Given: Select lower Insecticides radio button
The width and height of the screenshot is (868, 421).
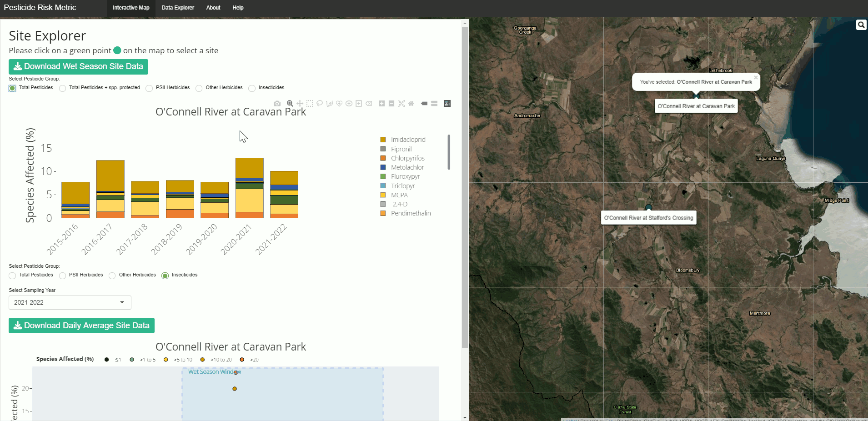Looking at the screenshot, I should tap(165, 276).
